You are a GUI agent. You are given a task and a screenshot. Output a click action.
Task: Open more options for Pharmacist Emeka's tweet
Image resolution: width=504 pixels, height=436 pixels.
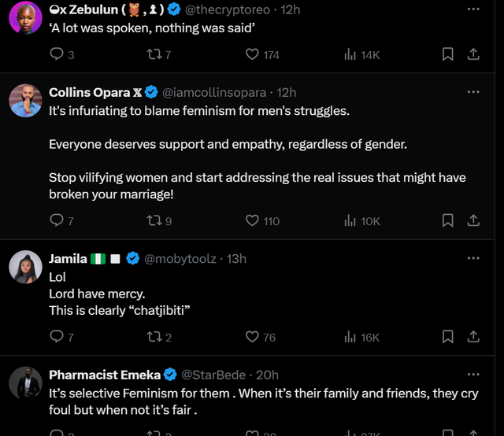click(x=473, y=375)
